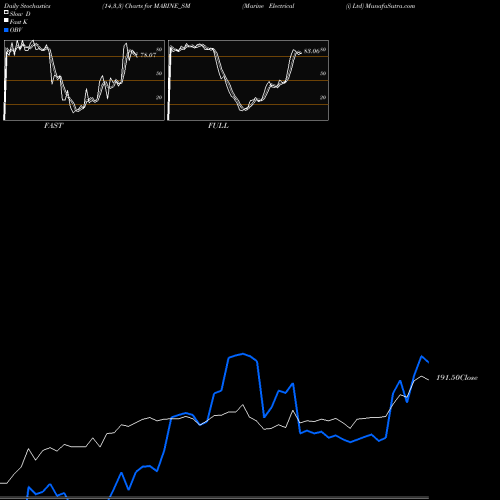Viewport: 500px width, 500px height.
Task: Select the 'Slow D' legend label
Action: 20,14
